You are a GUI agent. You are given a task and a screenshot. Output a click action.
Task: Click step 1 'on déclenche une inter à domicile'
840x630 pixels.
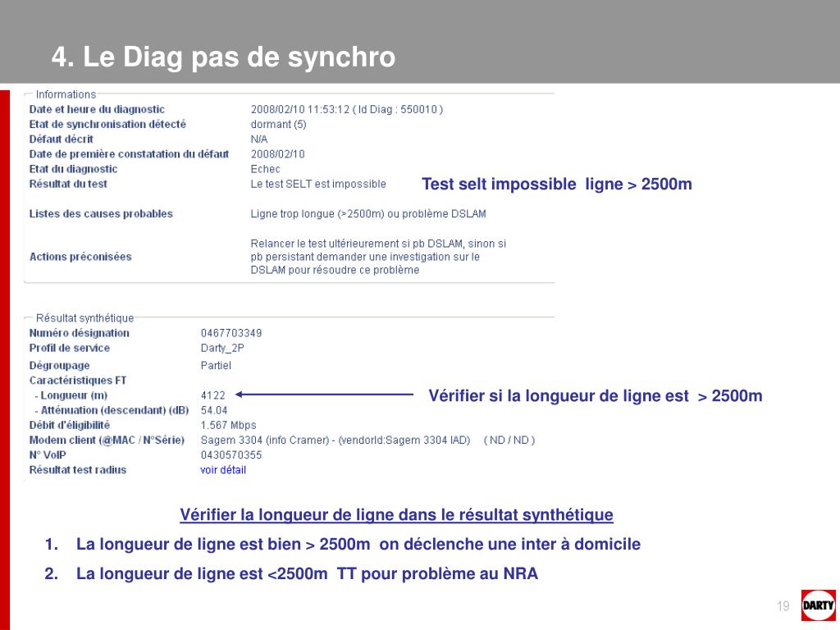[x=510, y=545]
